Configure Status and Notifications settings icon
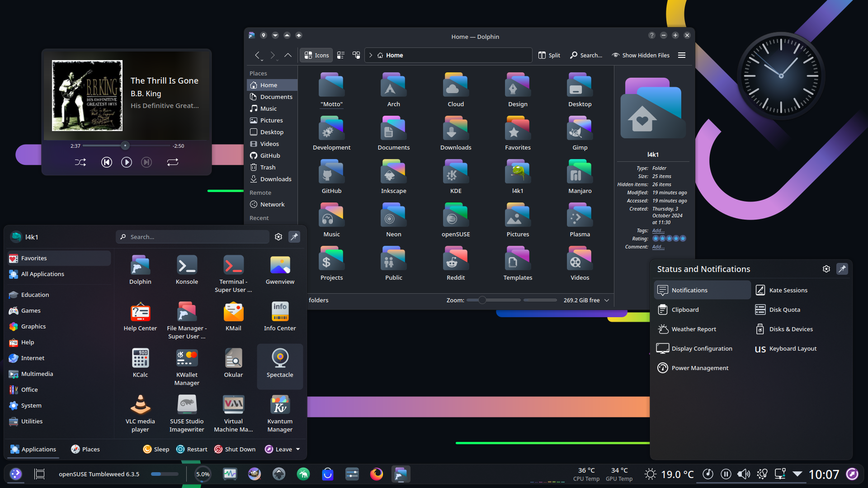Viewport: 868px width, 488px height. click(826, 269)
